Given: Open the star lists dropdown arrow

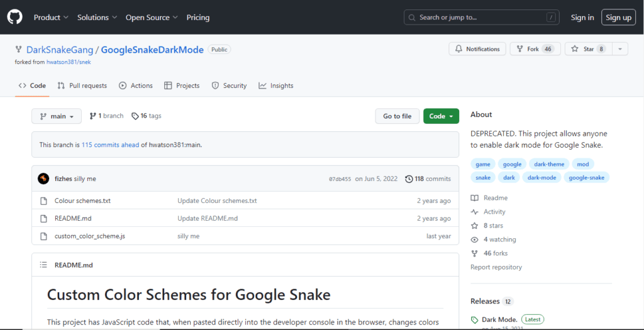Looking at the screenshot, I should point(620,49).
